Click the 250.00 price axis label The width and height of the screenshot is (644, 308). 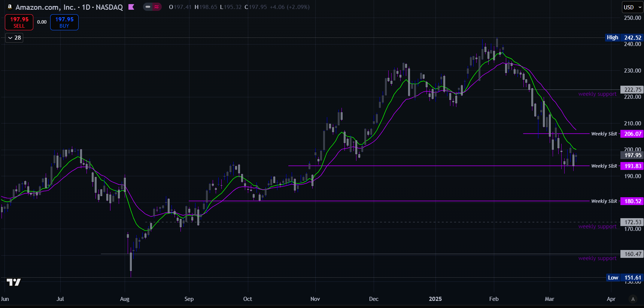[632, 18]
